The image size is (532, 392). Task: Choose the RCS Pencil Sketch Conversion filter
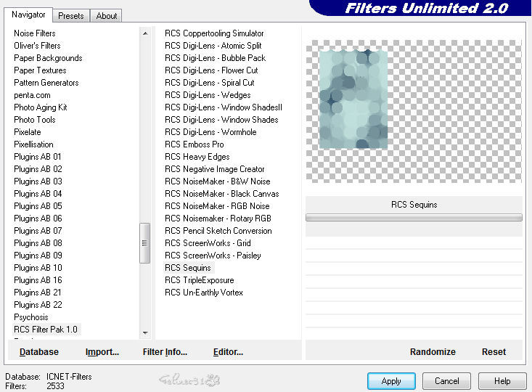click(218, 231)
